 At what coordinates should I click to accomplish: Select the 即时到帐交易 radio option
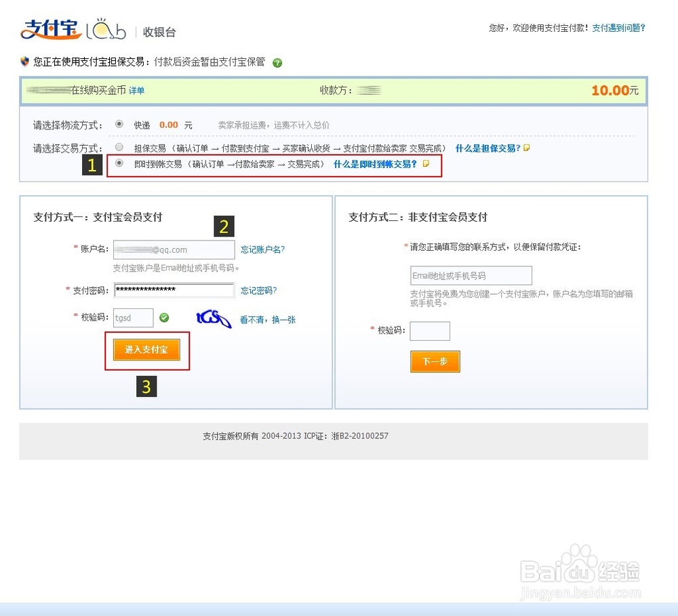tap(119, 163)
